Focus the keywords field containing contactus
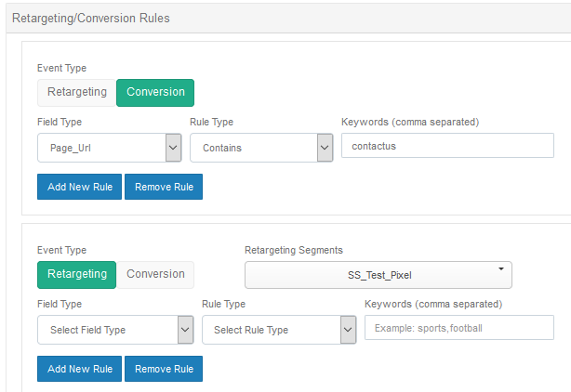 click(447, 146)
